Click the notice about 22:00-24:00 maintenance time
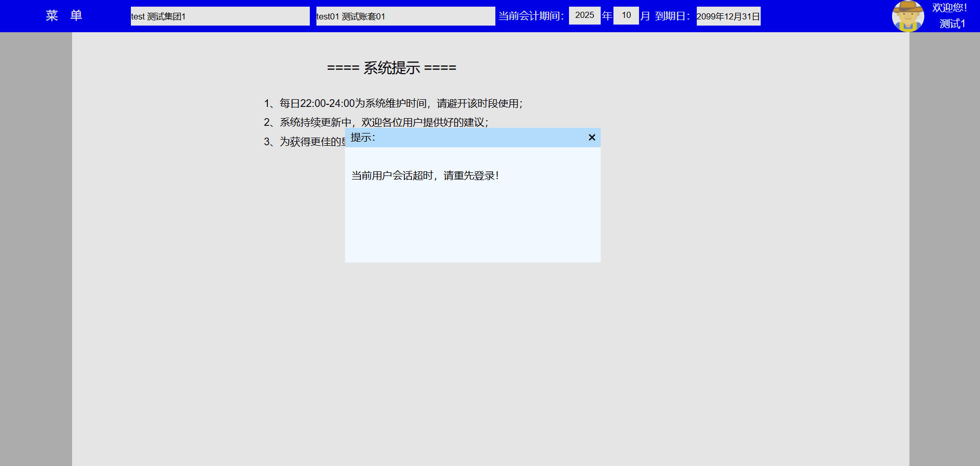This screenshot has height=466, width=980. point(393,104)
